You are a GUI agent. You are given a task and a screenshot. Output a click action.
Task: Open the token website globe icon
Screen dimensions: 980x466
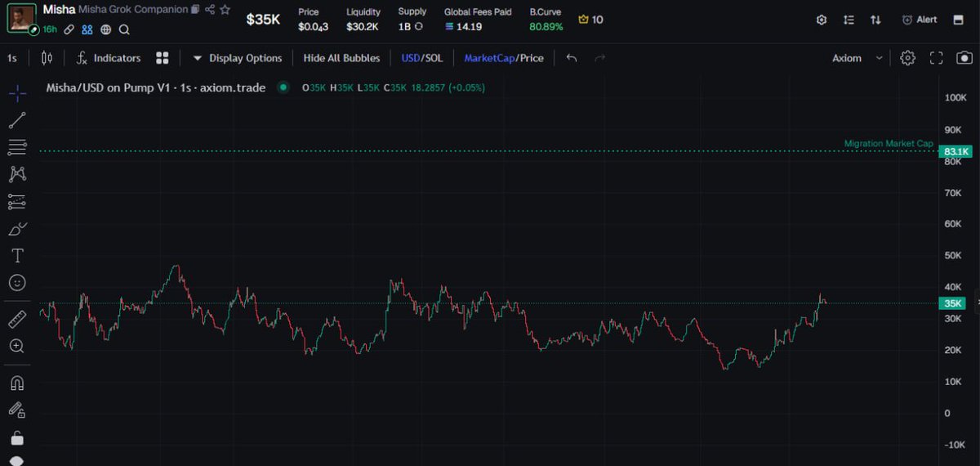(106, 29)
